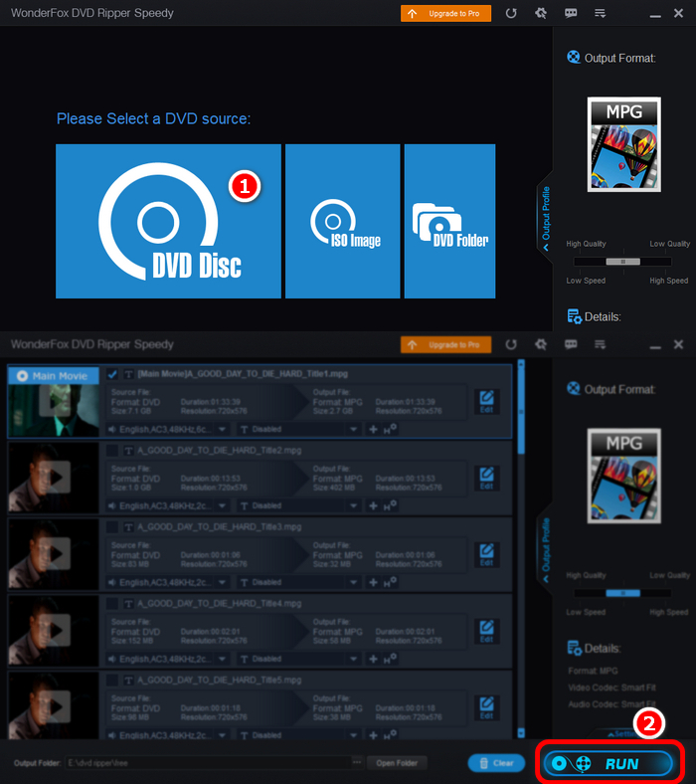Check the Title5.mpg checkbox

point(112,680)
